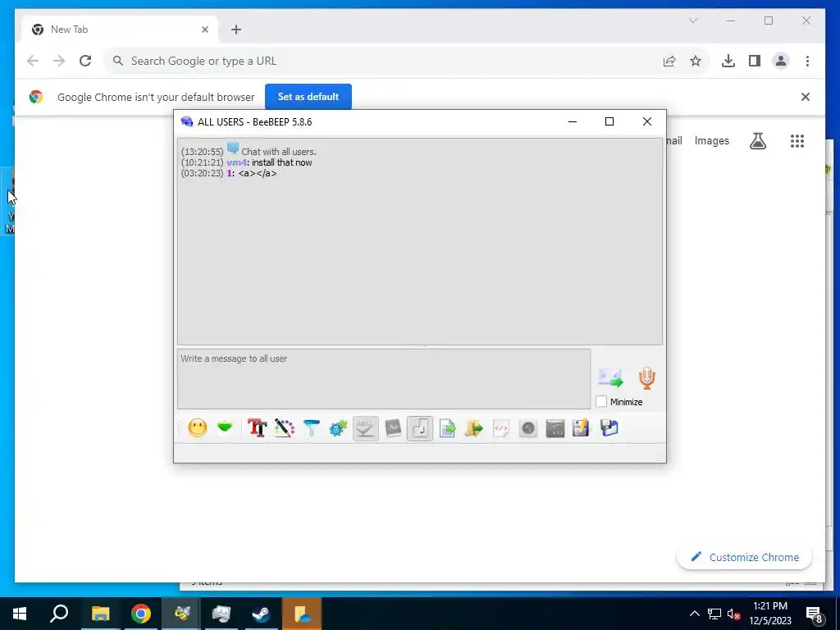Click Customize Chrome button

tap(745, 557)
